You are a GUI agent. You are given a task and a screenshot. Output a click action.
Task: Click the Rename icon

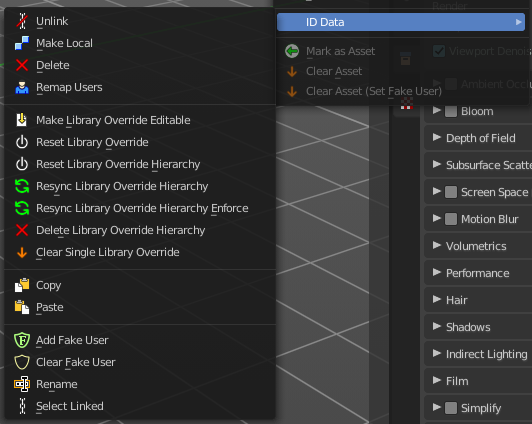tap(22, 384)
